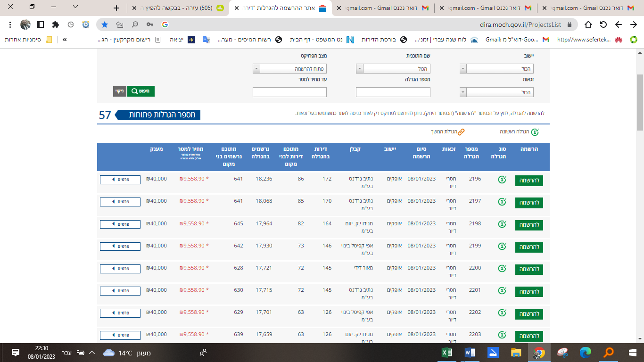Open פרטים details for lottery 2197
The image size is (644, 362).
coord(120,202)
